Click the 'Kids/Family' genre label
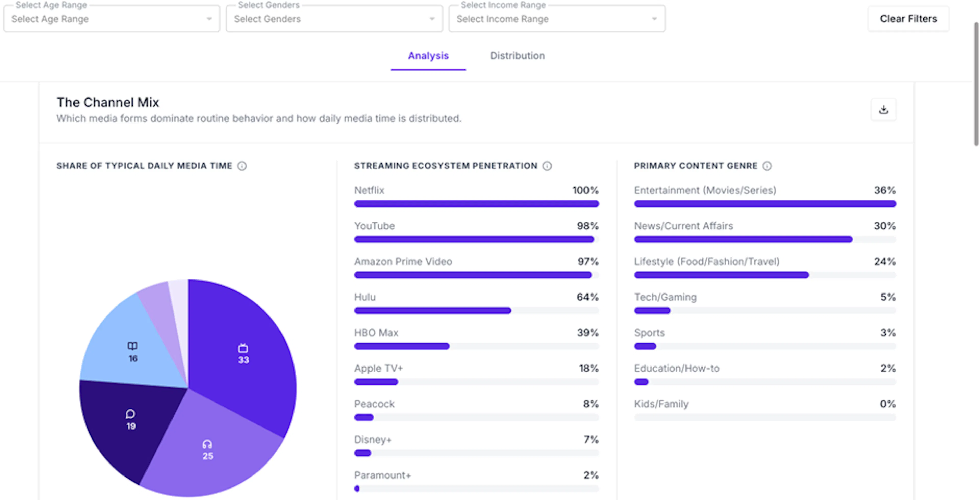Image resolution: width=980 pixels, height=500 pixels. 661,404
